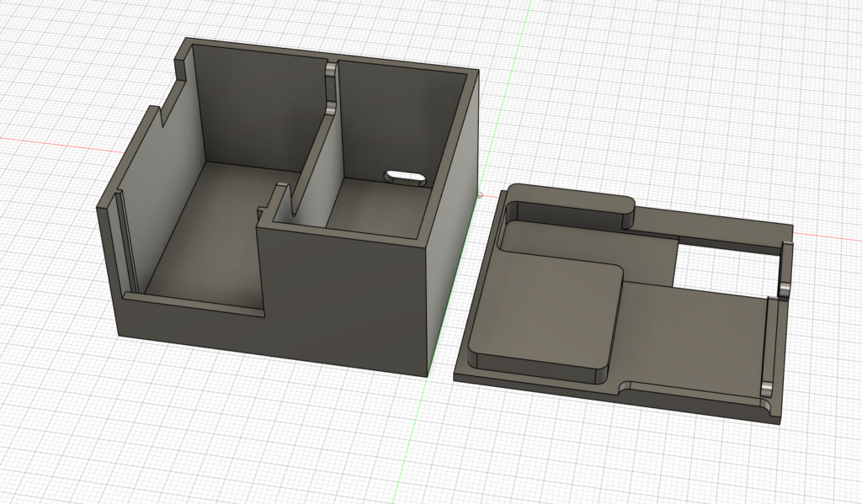Image resolution: width=862 pixels, height=504 pixels.
Task: Select the back inner wall of left compartment
Action: point(253,109)
